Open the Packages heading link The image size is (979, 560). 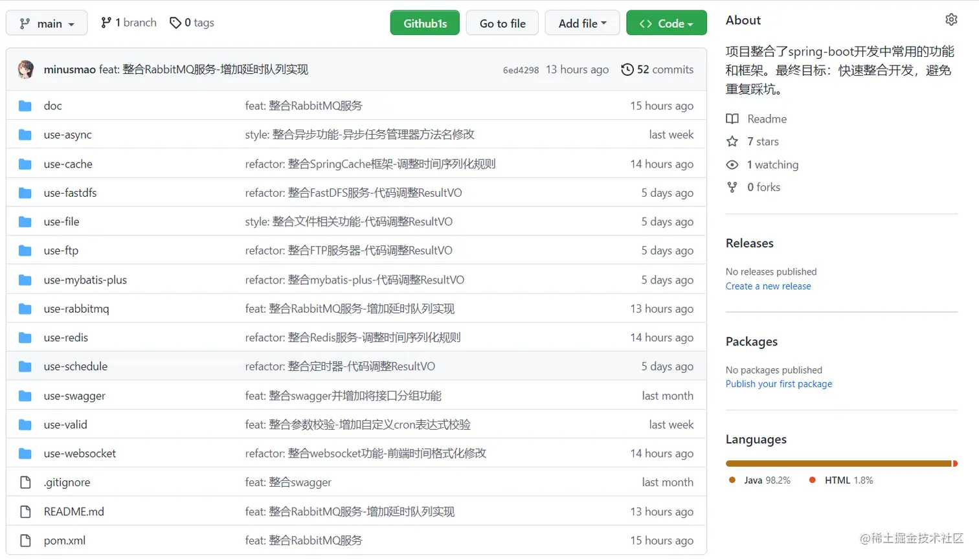pyautogui.click(x=752, y=342)
